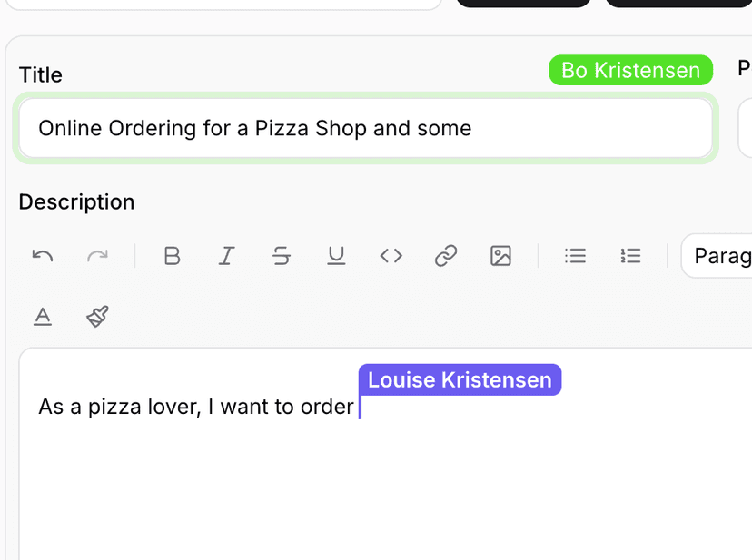The height and width of the screenshot is (560, 752).
Task: Toggle underline formatting
Action: pyautogui.click(x=336, y=256)
